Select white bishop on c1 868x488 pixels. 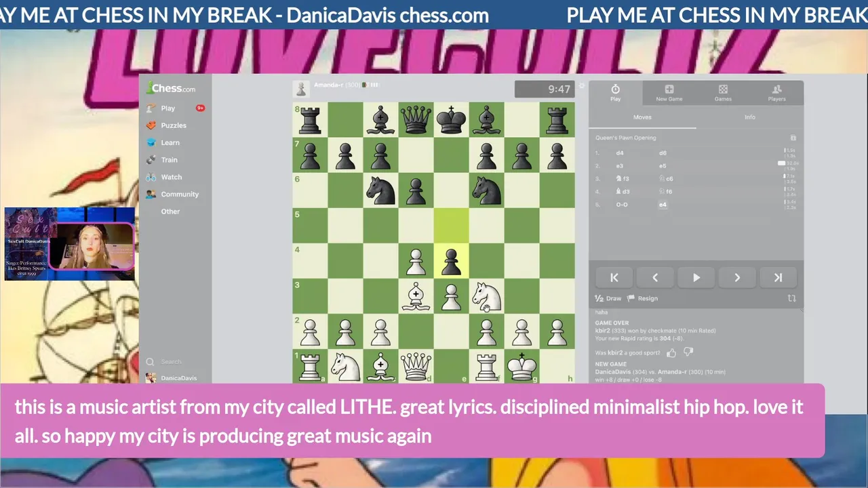point(380,367)
